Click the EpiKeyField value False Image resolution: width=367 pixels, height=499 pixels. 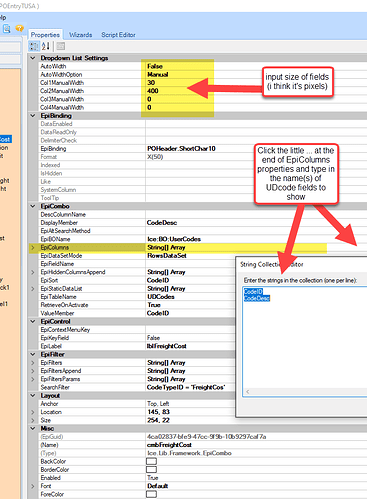click(x=153, y=338)
